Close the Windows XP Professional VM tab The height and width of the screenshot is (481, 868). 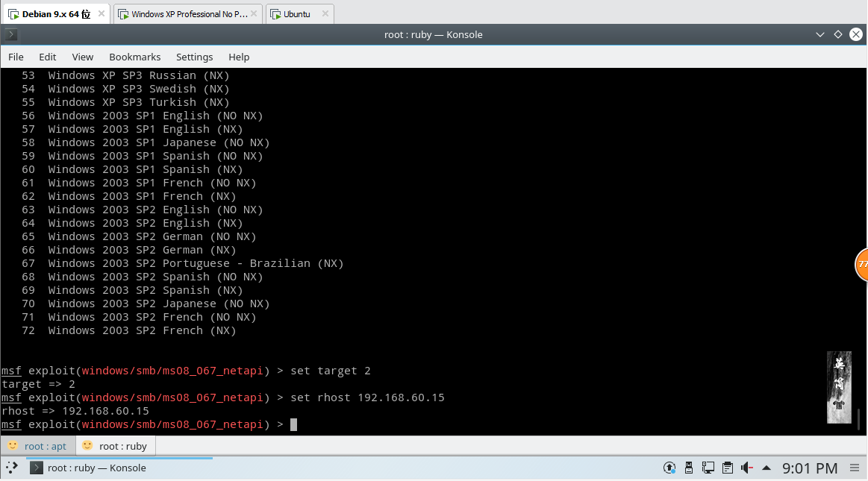(x=254, y=14)
